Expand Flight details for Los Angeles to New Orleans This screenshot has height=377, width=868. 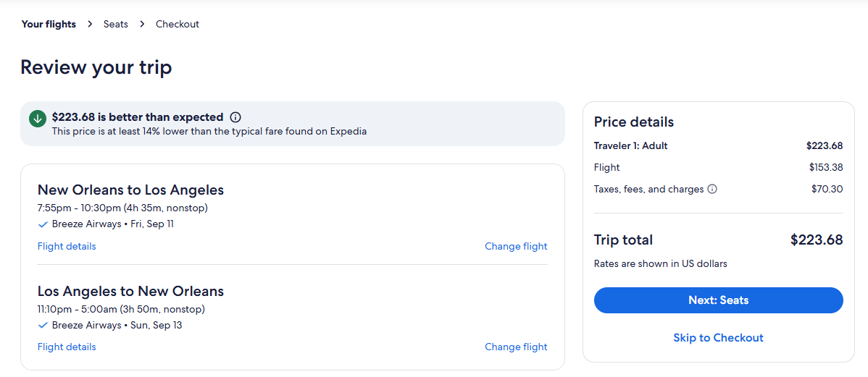(x=67, y=347)
